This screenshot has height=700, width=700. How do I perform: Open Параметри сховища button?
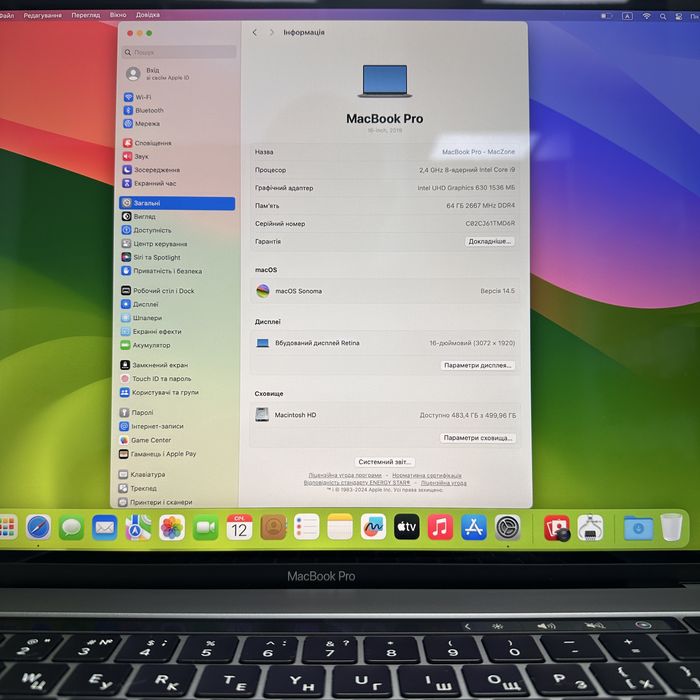click(478, 438)
